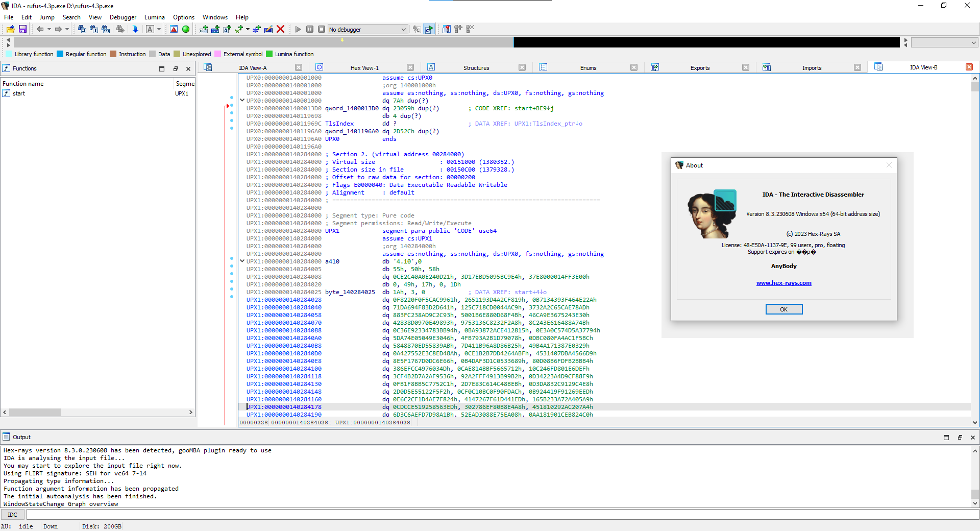
Task: Click the highlighted C toolbar icon near debugger
Action: [x=429, y=29]
